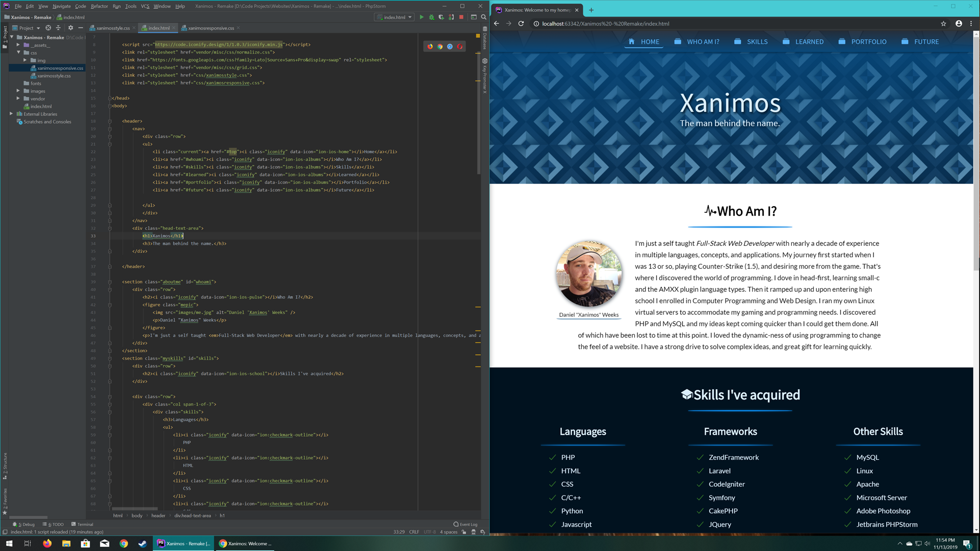Go to the PORTFOLIO nav link on webpage

point(868,42)
